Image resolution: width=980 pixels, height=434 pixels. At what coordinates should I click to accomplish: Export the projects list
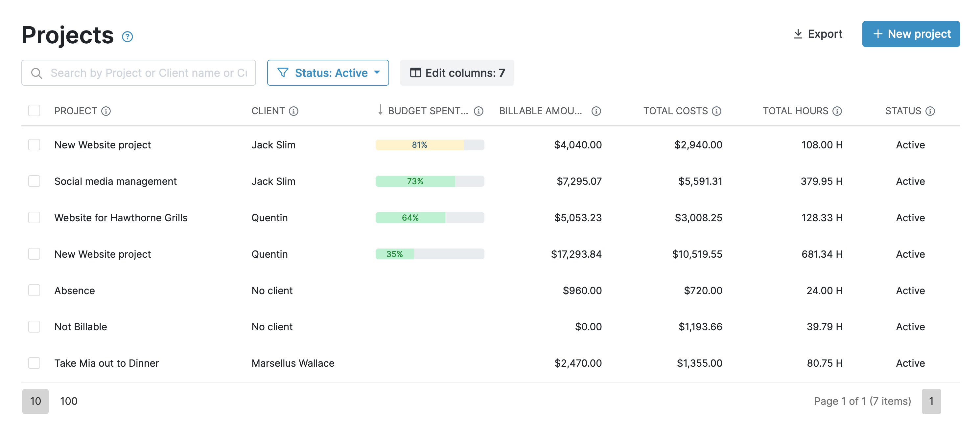pyautogui.click(x=818, y=34)
